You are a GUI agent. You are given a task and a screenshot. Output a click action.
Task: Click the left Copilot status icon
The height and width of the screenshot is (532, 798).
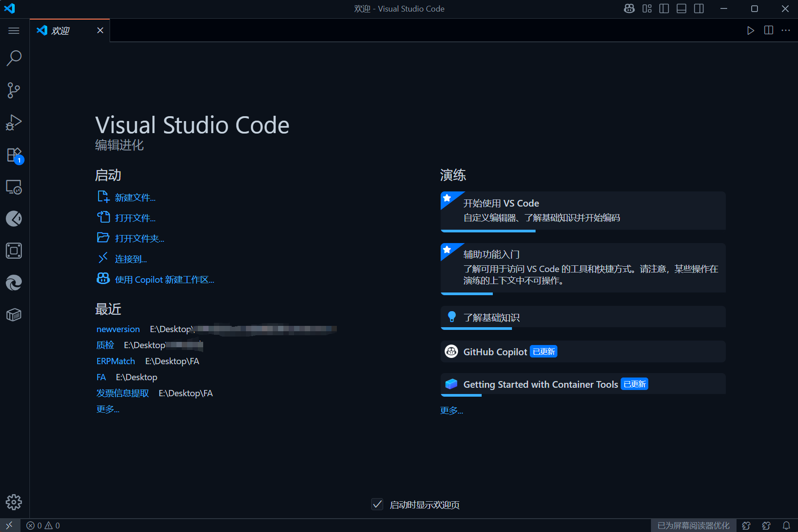[x=746, y=525]
